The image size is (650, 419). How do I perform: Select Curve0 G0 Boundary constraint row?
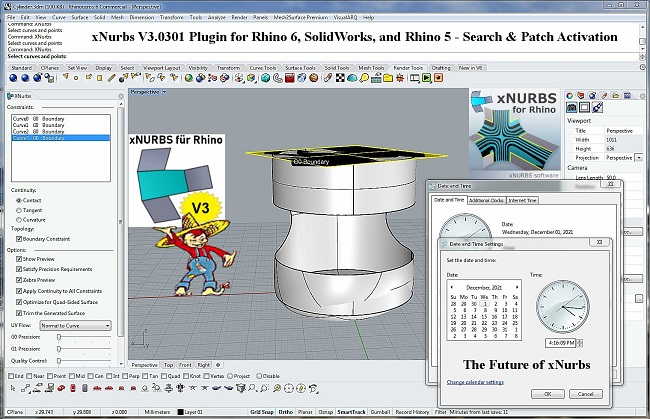[61, 119]
